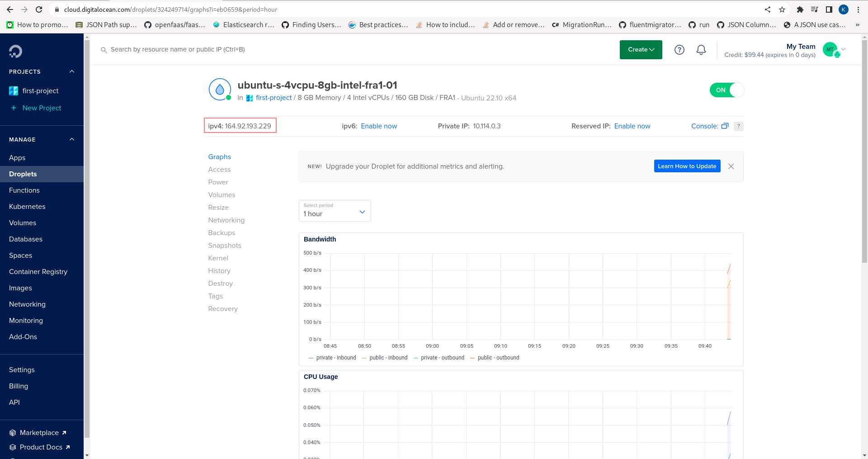Click the droplet water drop icon

coord(220,90)
